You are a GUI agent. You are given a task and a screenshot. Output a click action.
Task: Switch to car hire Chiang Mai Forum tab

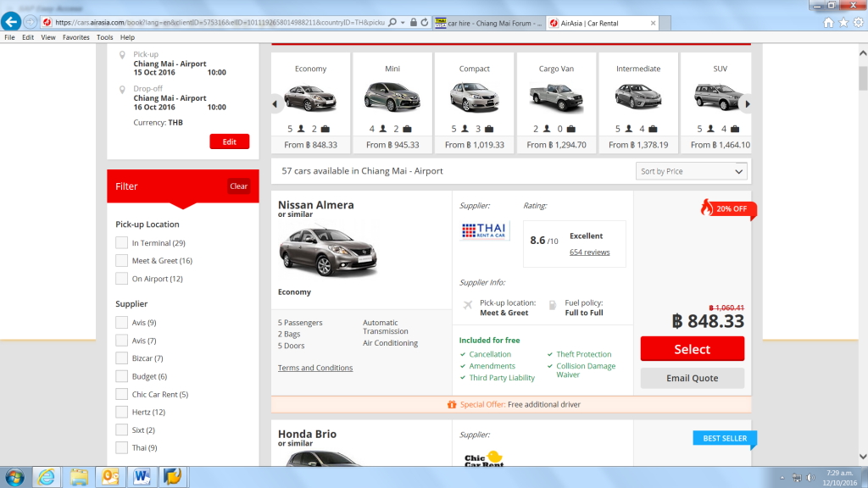489,23
